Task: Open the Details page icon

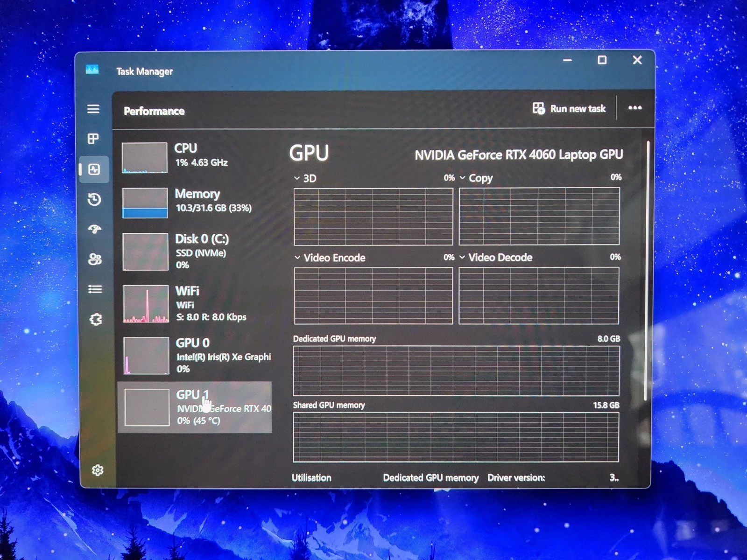Action: click(95, 289)
